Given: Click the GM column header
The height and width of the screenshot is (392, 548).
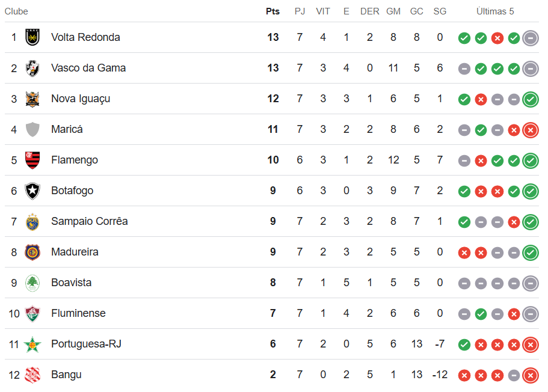Looking at the screenshot, I should pos(393,11).
